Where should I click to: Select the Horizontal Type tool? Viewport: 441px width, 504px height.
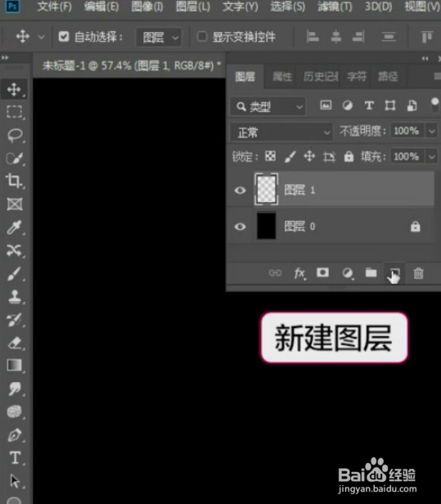coord(15,457)
